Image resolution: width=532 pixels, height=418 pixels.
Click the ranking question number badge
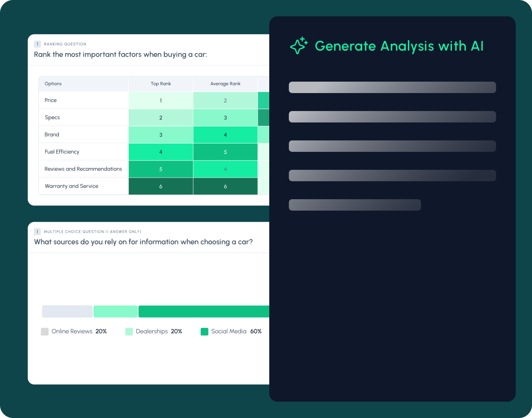(x=37, y=44)
